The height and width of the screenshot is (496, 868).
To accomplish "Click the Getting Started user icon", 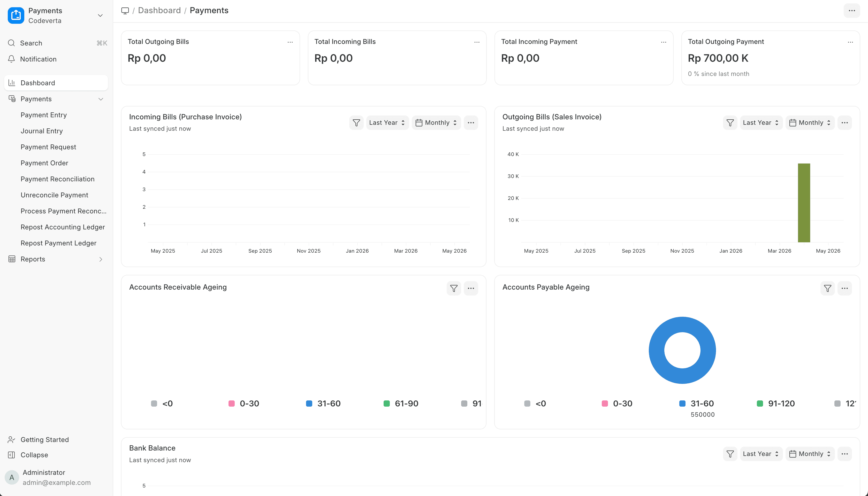I will click(x=11, y=439).
